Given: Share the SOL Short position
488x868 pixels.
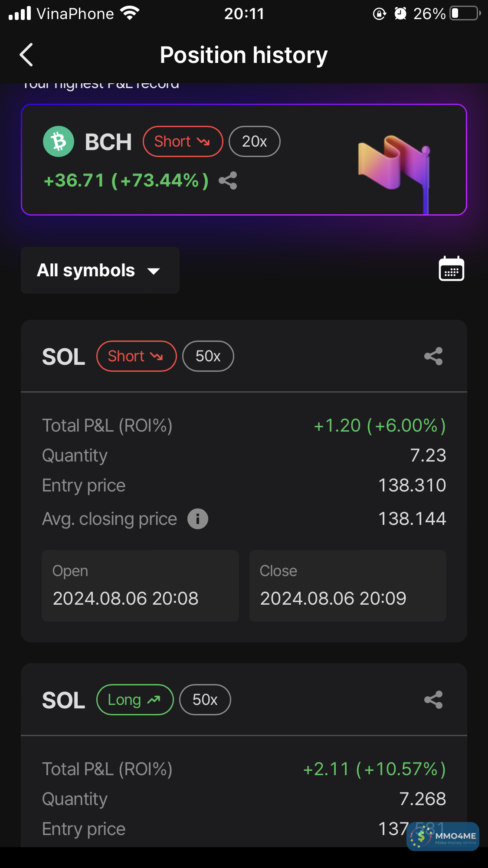Looking at the screenshot, I should pos(433,356).
